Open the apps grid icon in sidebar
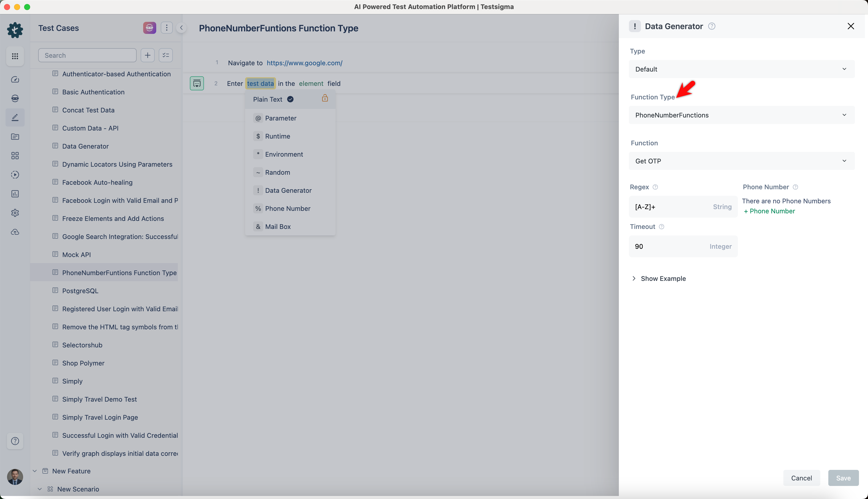This screenshot has width=868, height=499. click(15, 56)
